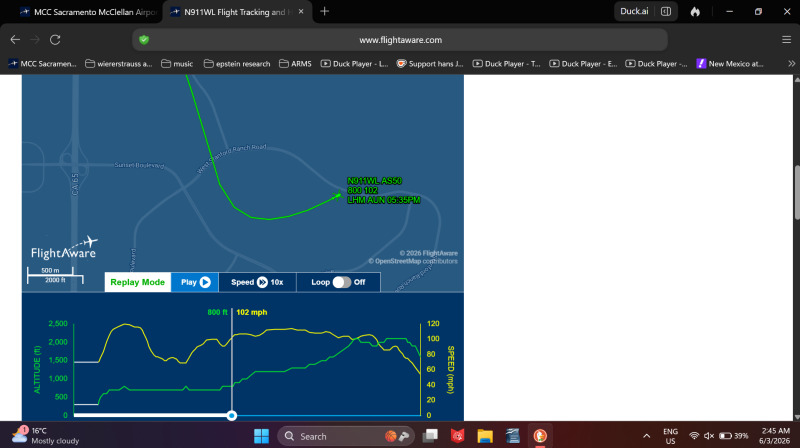Go back with the browser back arrow

tap(15, 40)
